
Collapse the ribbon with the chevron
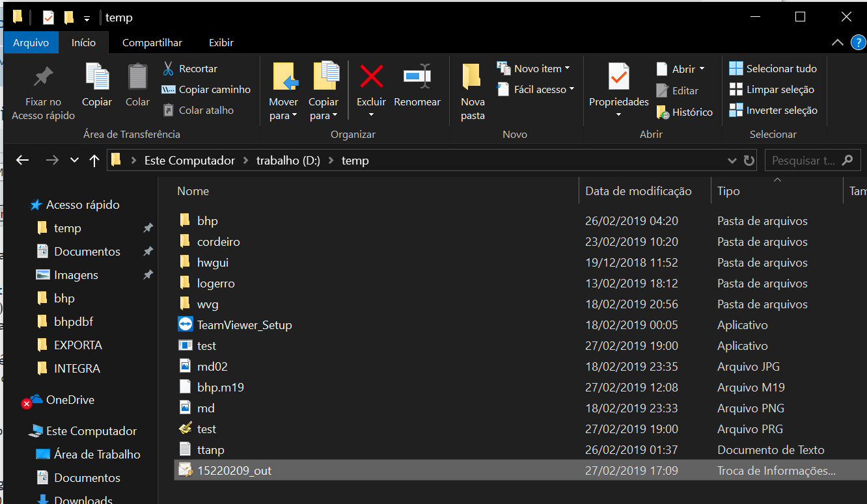point(838,43)
